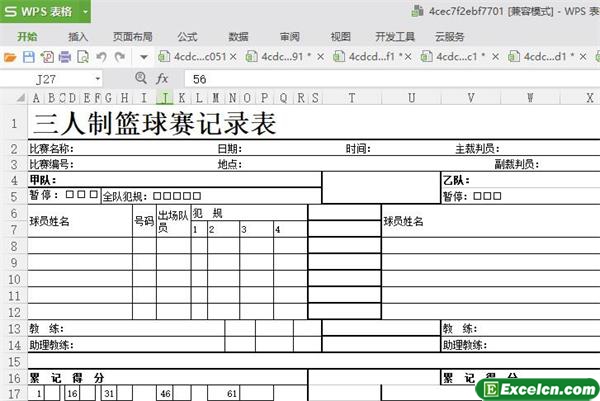The image size is (600, 401).
Task: Click the Open folder icon
Action: 10,57
